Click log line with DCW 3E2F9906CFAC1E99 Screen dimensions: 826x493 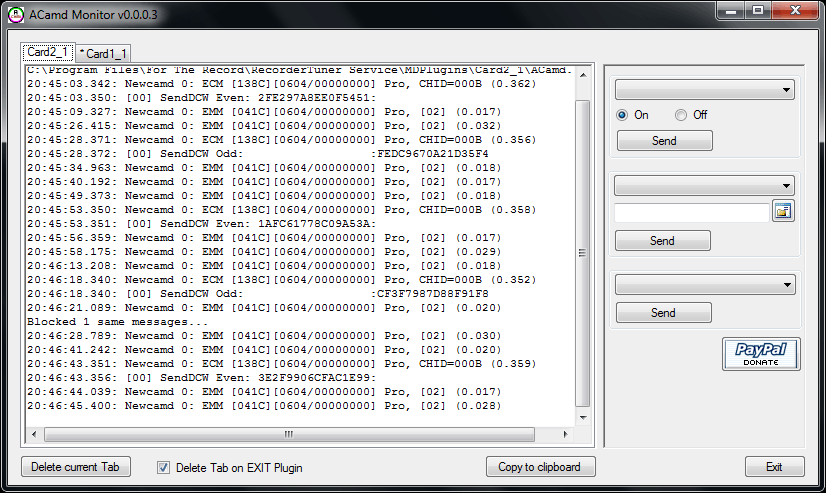[202, 378]
